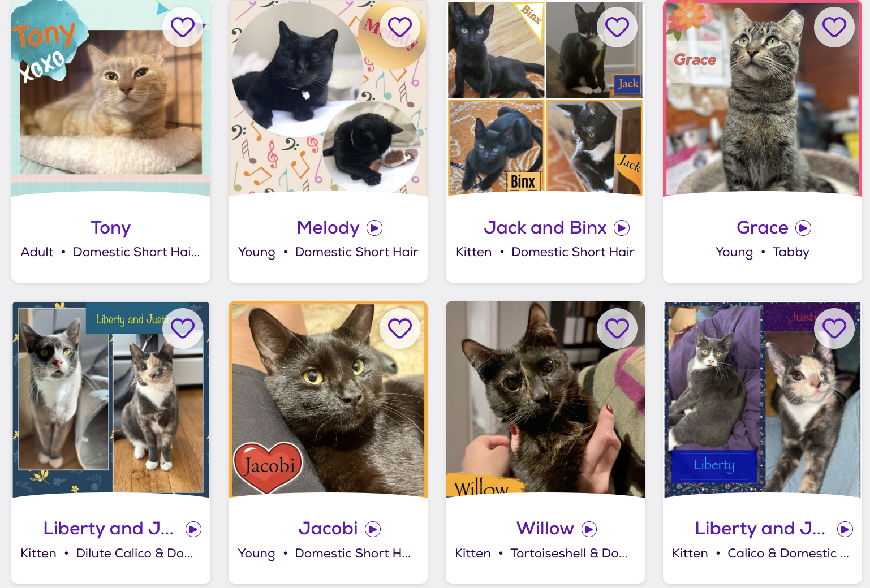
Task: Play video on the Dilute Calico Liberty card
Action: [193, 529]
